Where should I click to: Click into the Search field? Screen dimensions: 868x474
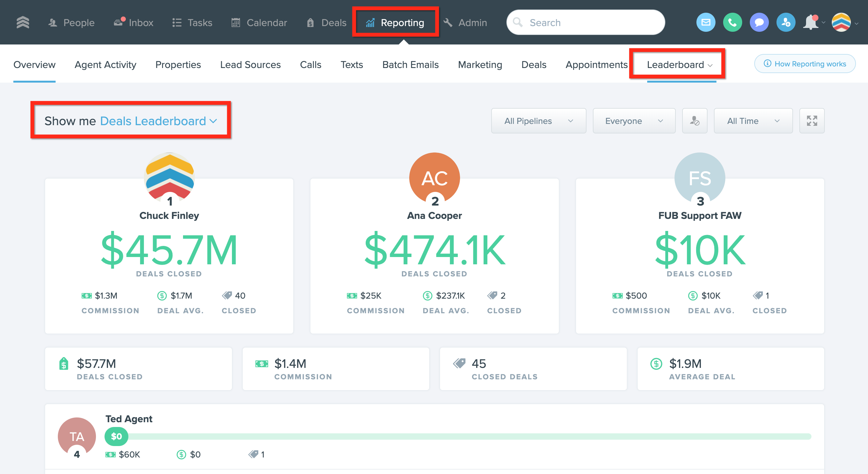click(x=586, y=23)
